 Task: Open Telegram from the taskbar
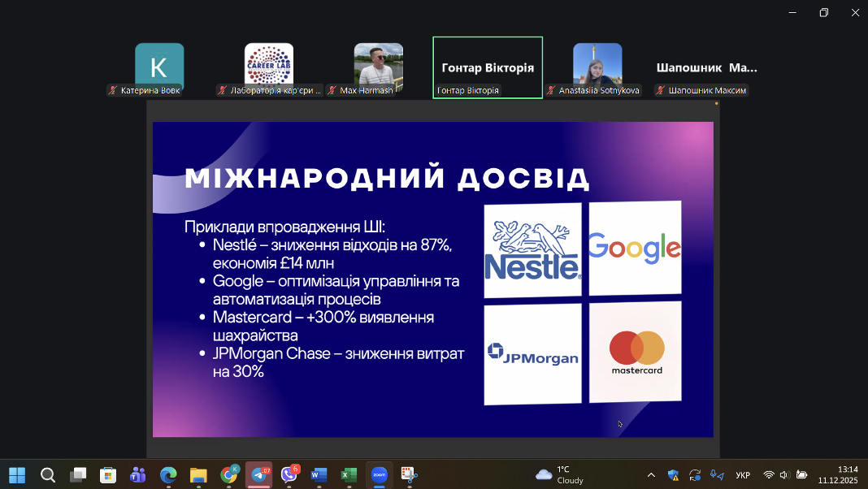click(x=258, y=475)
